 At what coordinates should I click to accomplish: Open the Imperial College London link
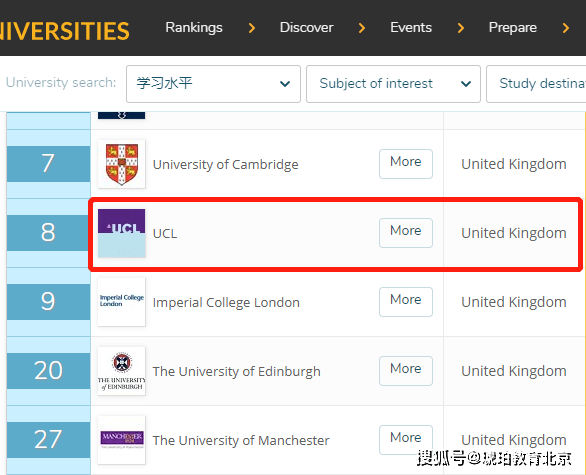pyautogui.click(x=226, y=302)
